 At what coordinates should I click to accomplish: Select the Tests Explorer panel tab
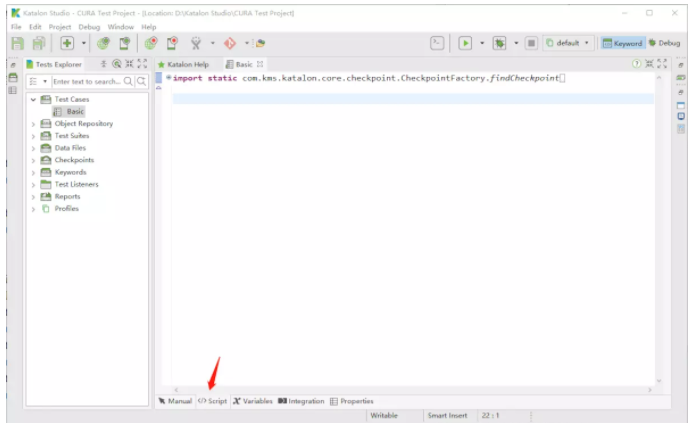54,64
